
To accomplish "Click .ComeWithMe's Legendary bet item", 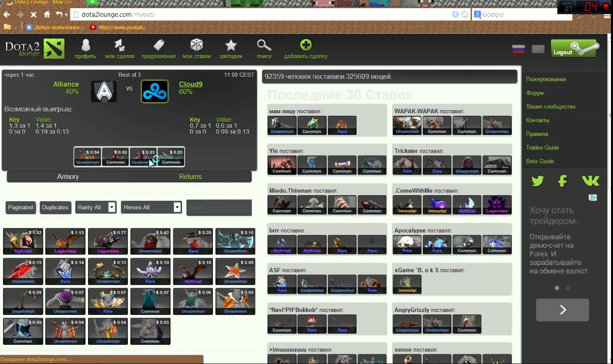I will tap(497, 205).
